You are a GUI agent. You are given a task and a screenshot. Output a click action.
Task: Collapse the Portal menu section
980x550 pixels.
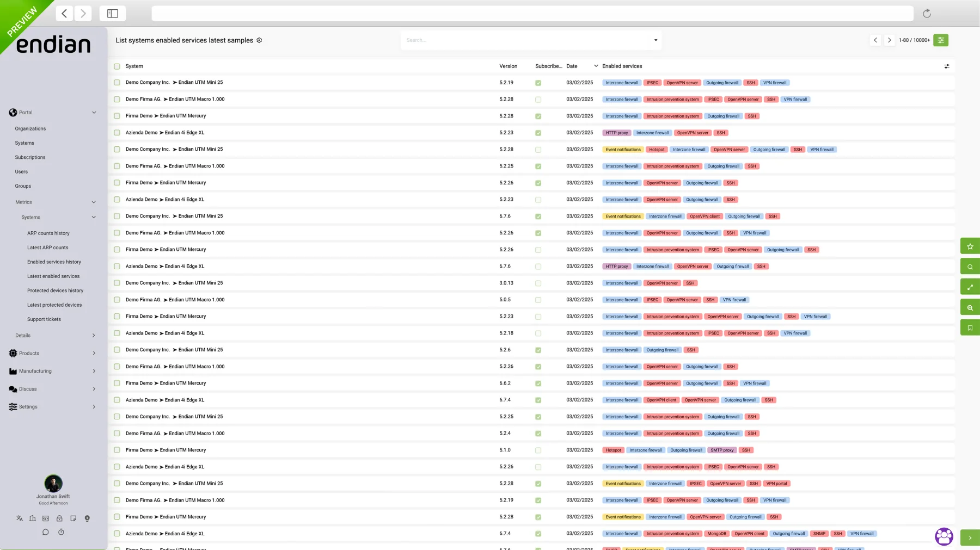click(94, 113)
